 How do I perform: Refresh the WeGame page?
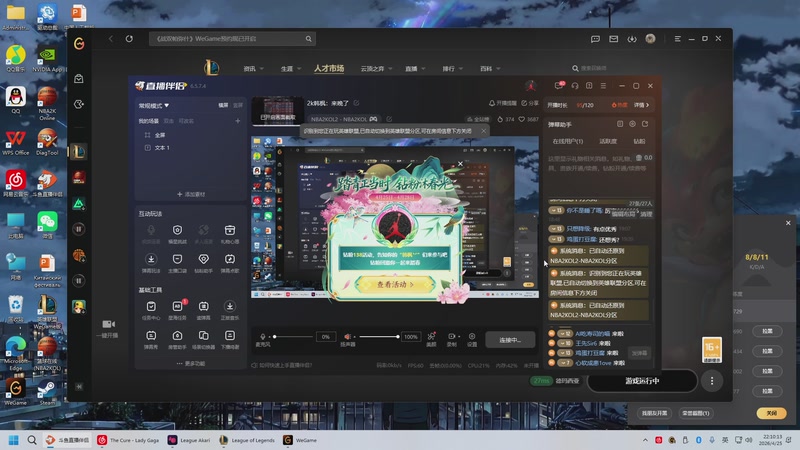[x=129, y=39]
